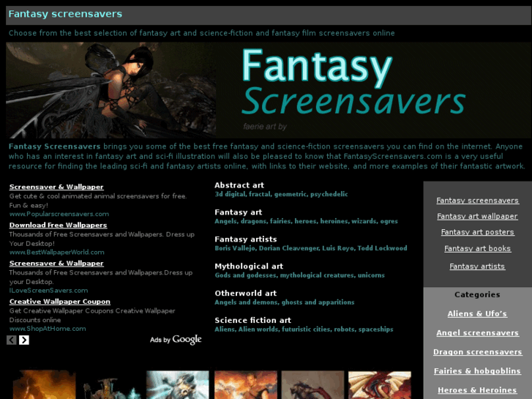Open Fairies & hobgoblins category

pos(477,371)
